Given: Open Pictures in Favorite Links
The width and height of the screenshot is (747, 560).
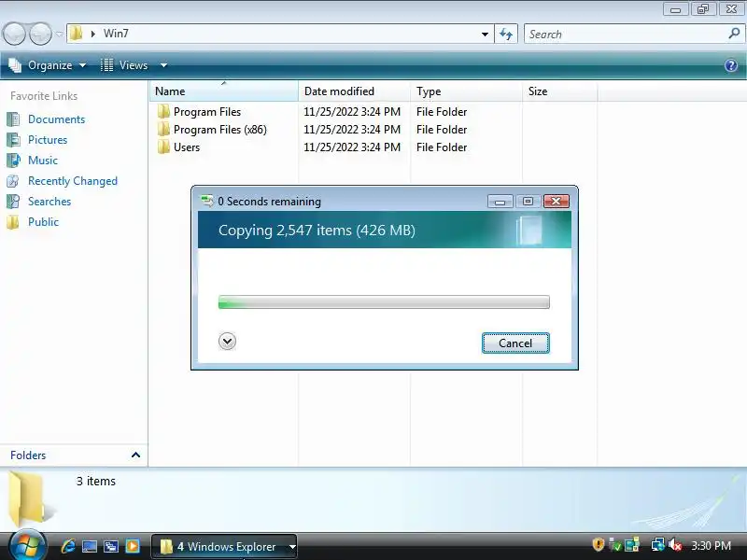Looking at the screenshot, I should coord(48,139).
